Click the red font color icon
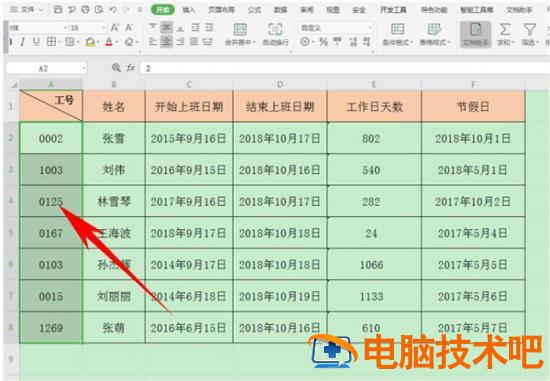Viewport: 550px width, 381px height. pos(109,42)
